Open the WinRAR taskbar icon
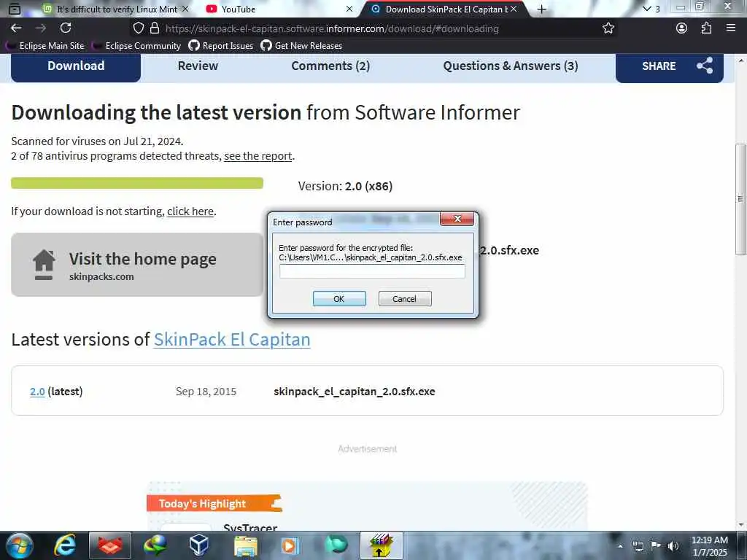The height and width of the screenshot is (560, 747). coord(381,545)
